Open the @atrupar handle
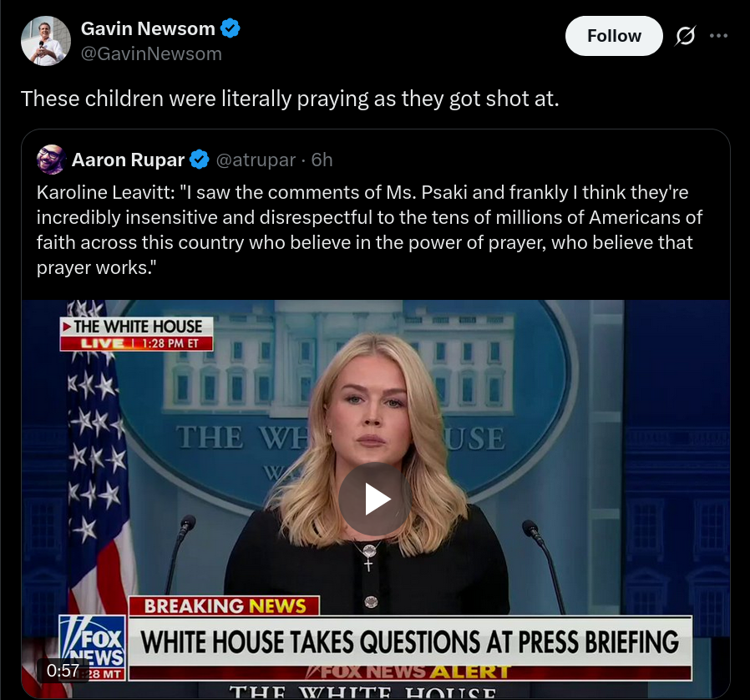 click(256, 160)
